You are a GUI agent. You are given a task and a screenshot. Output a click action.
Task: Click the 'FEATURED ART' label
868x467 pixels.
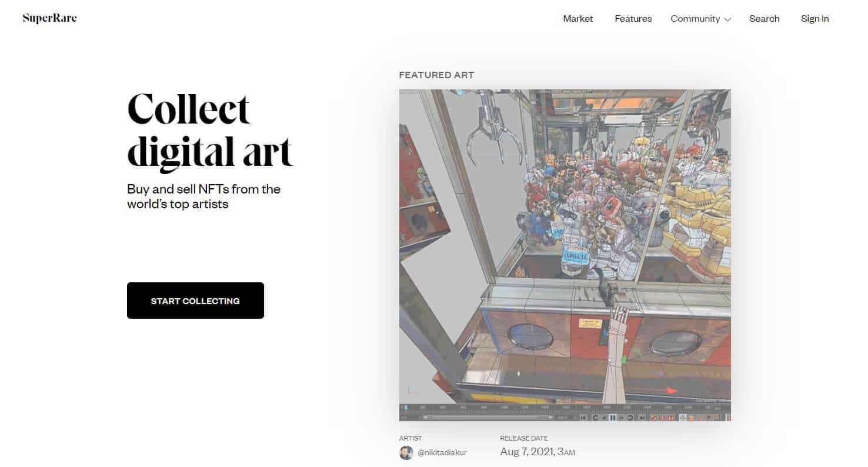(x=436, y=75)
